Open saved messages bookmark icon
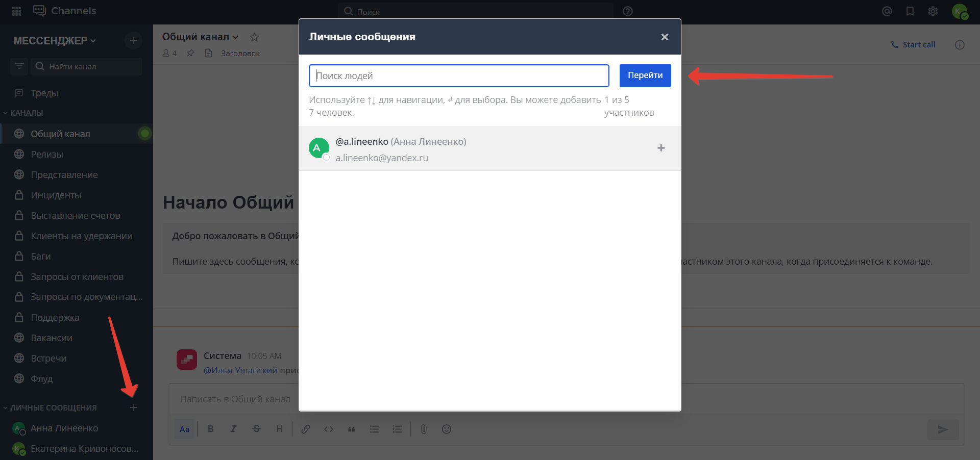This screenshot has width=980, height=460. click(x=910, y=11)
